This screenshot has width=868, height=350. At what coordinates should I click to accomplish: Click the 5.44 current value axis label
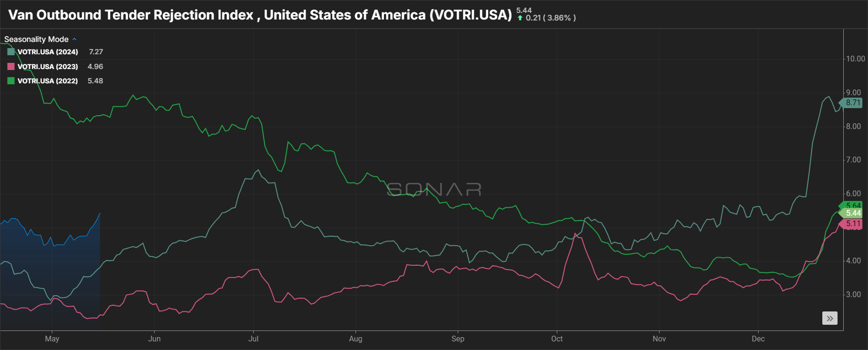click(x=852, y=213)
